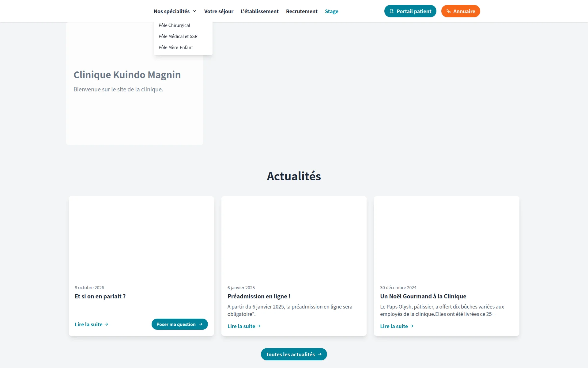Click the 8 octobre 2026 date

(x=89, y=288)
